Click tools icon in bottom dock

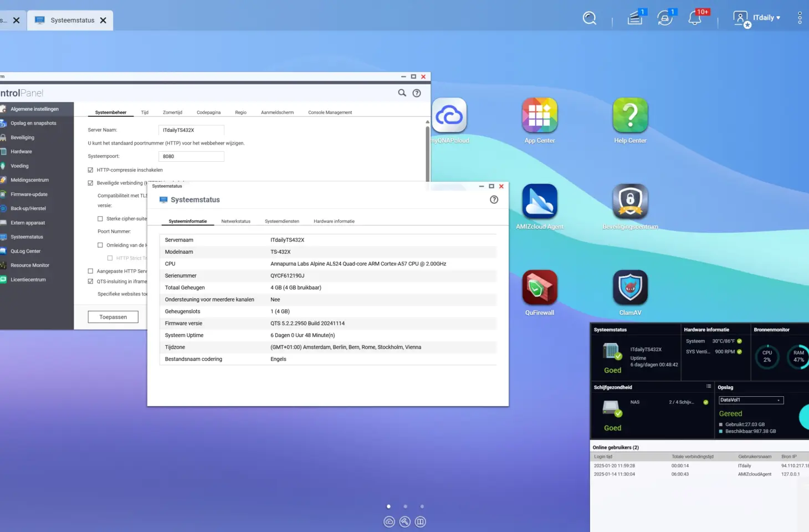(405, 521)
